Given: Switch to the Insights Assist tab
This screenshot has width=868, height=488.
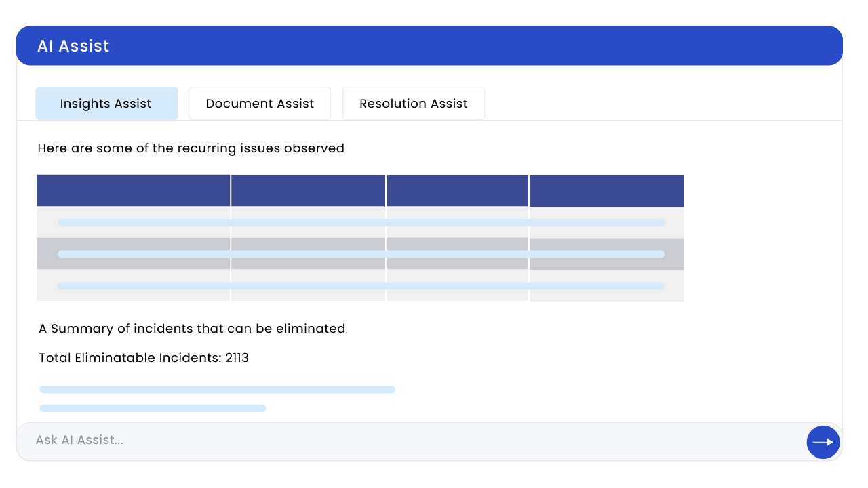Looking at the screenshot, I should point(106,104).
